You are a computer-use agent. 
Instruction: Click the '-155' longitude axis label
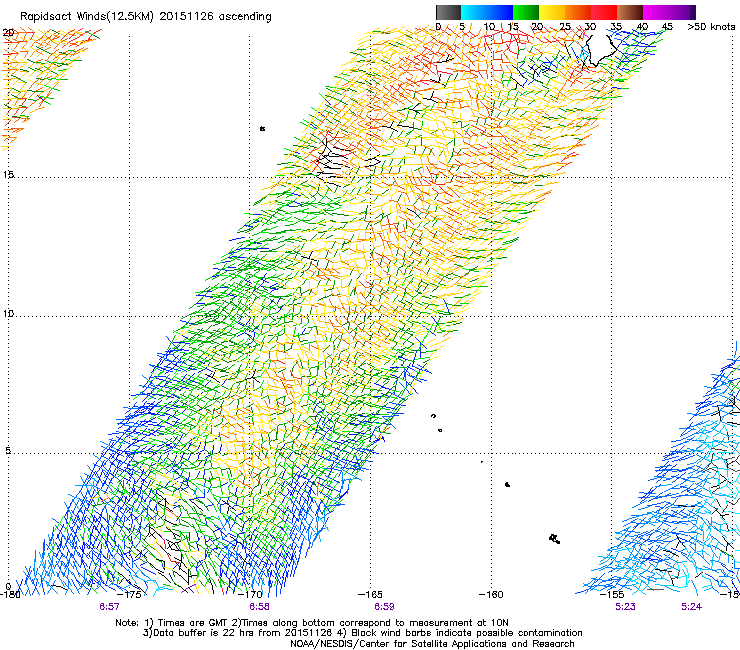pos(612,594)
